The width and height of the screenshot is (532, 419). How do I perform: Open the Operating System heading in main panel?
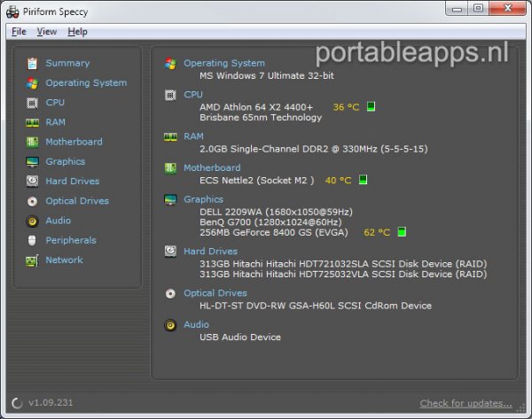pos(223,63)
